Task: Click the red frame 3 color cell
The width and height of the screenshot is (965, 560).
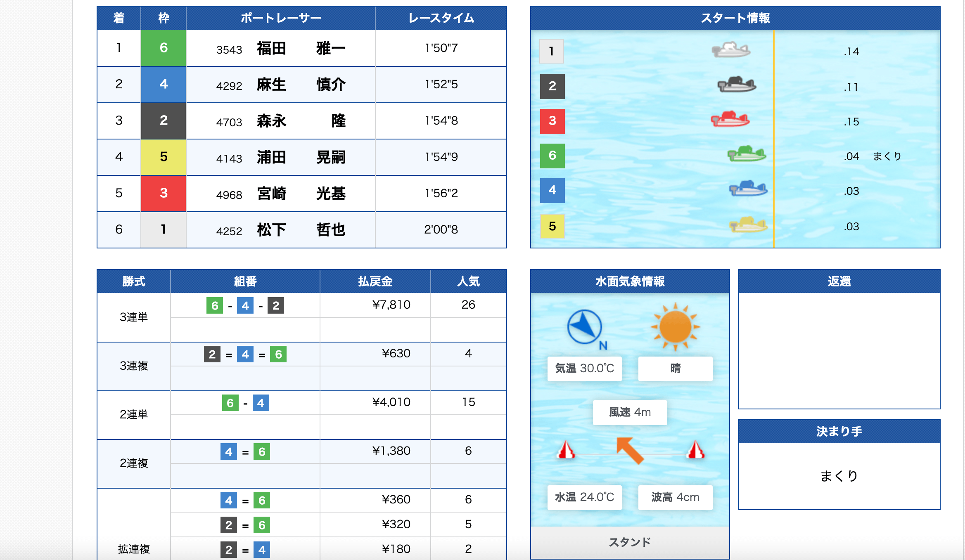Action: pyautogui.click(x=164, y=194)
